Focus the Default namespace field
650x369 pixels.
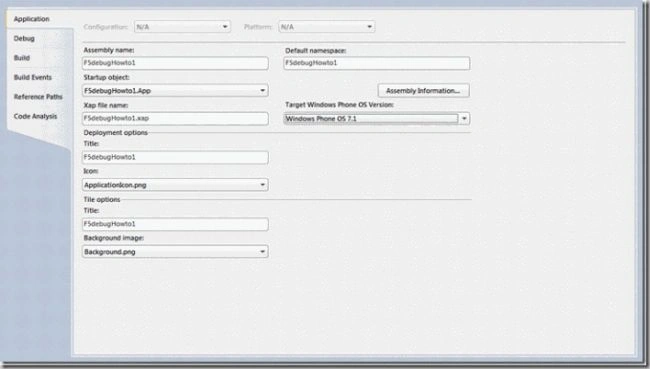click(376, 63)
